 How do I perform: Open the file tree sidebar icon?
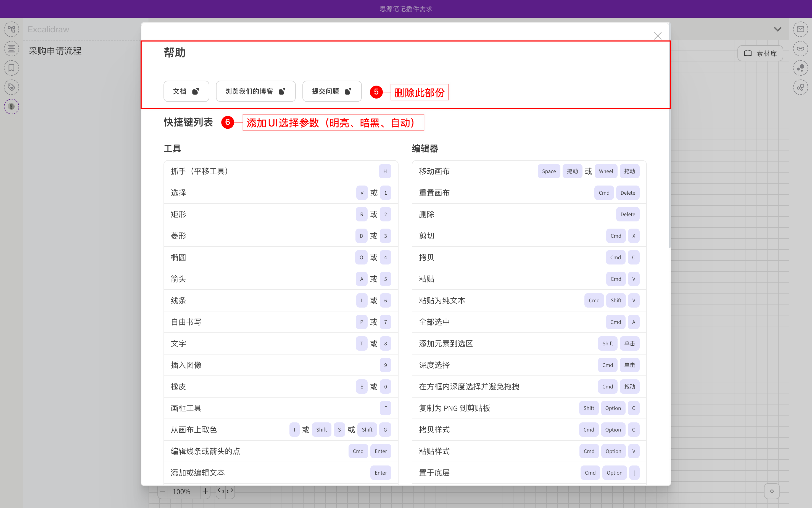11,29
